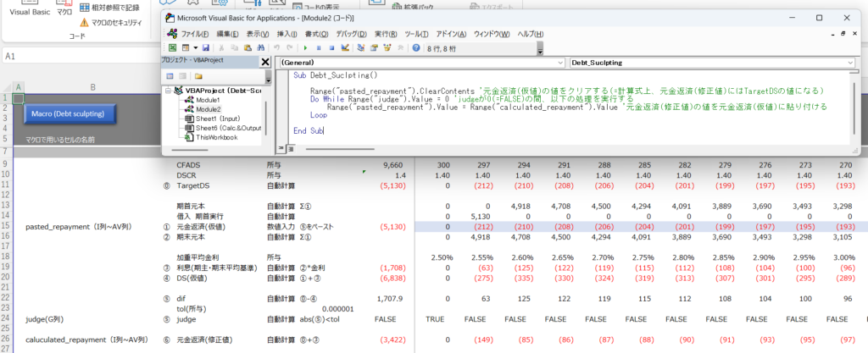
Task: Click the Paste clipboard icon
Action: (x=248, y=48)
